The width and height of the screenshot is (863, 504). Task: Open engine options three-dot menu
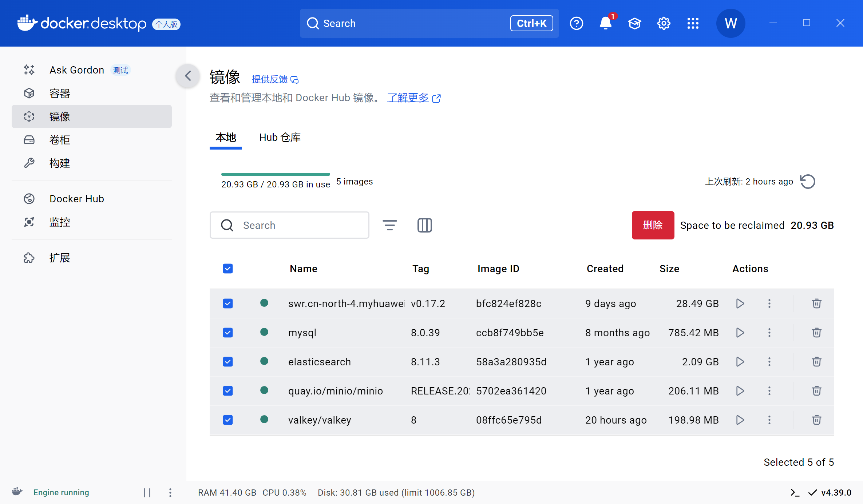pyautogui.click(x=170, y=493)
